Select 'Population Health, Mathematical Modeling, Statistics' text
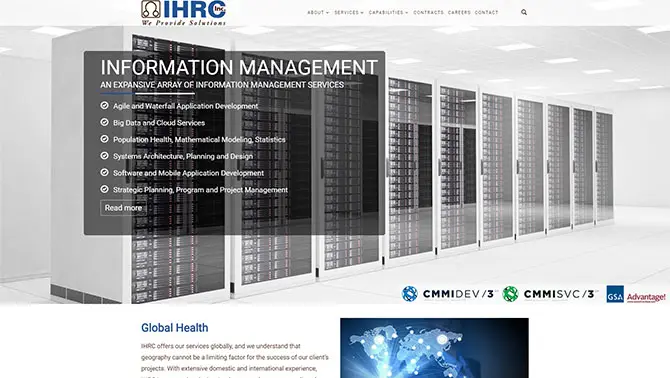The height and width of the screenshot is (378, 670). tap(199, 139)
